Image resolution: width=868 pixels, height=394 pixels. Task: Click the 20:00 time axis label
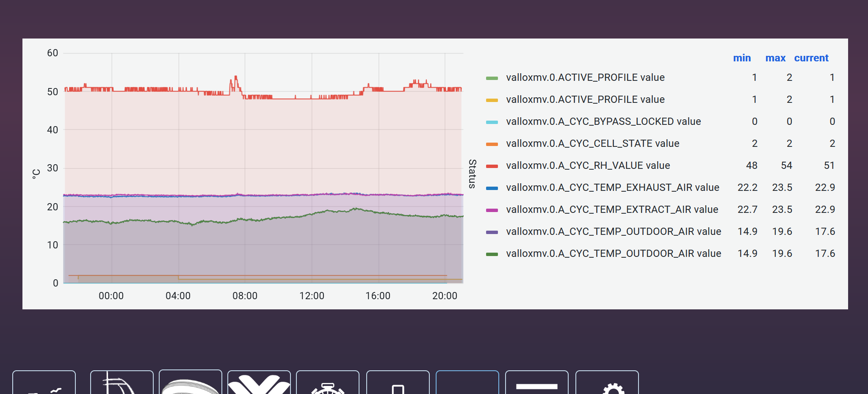(445, 296)
